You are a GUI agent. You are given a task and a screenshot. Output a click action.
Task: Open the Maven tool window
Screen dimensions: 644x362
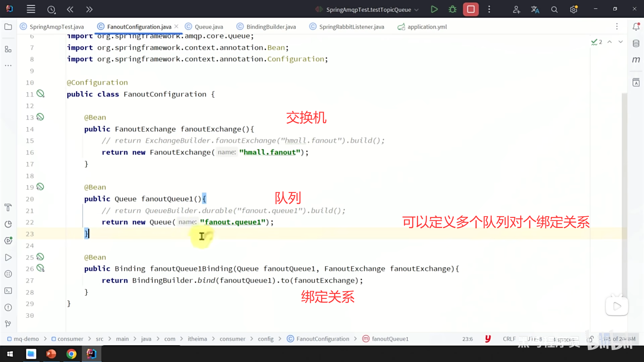pos(636,60)
